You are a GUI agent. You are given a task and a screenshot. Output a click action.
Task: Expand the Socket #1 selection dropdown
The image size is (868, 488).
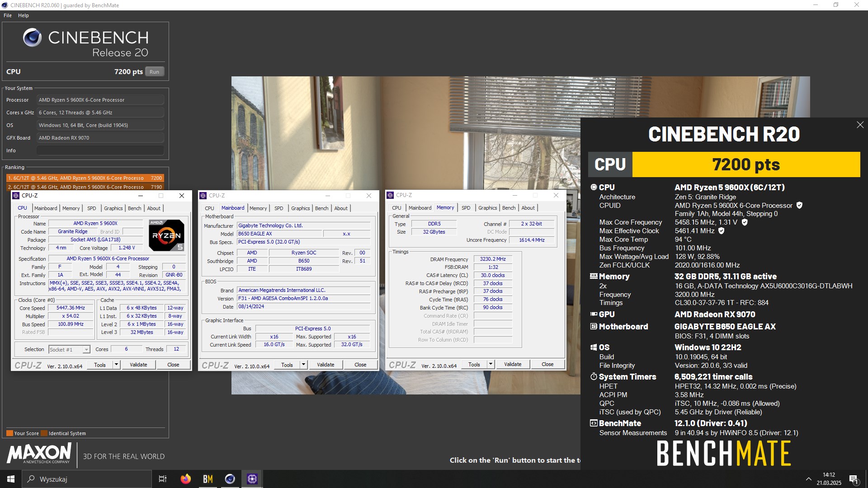pyautogui.click(x=86, y=350)
